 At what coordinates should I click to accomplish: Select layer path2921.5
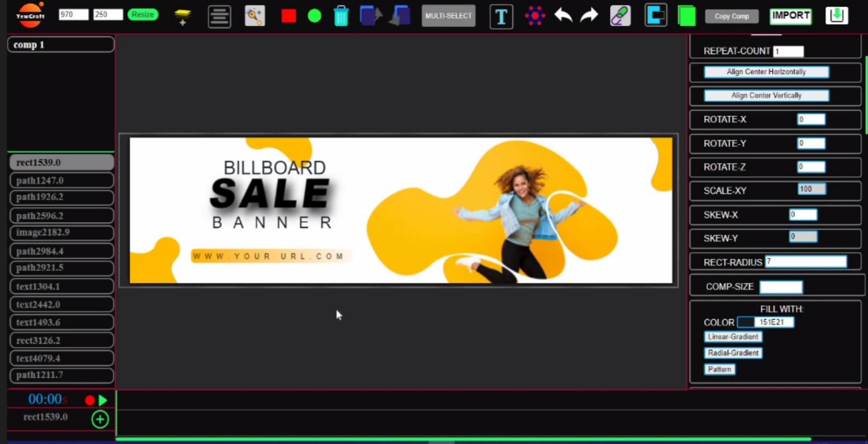[x=61, y=268]
